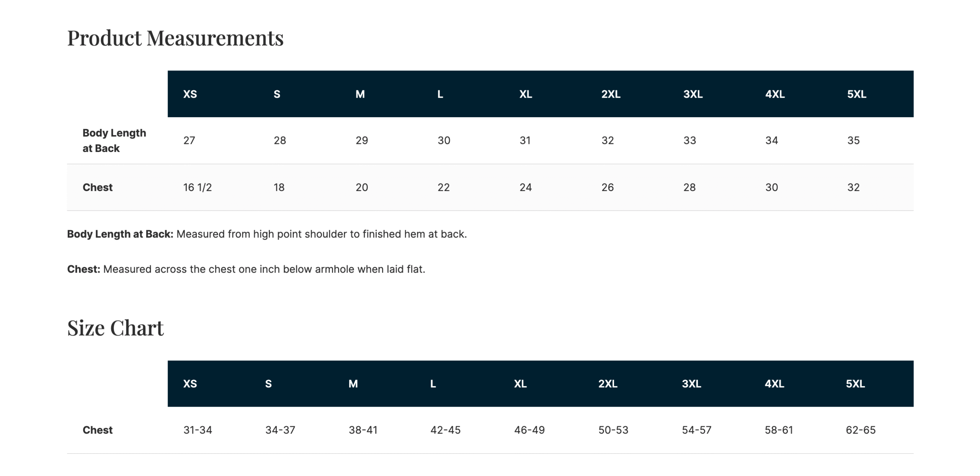The height and width of the screenshot is (476, 980).
Task: Click the body length value 27
Action: (189, 141)
